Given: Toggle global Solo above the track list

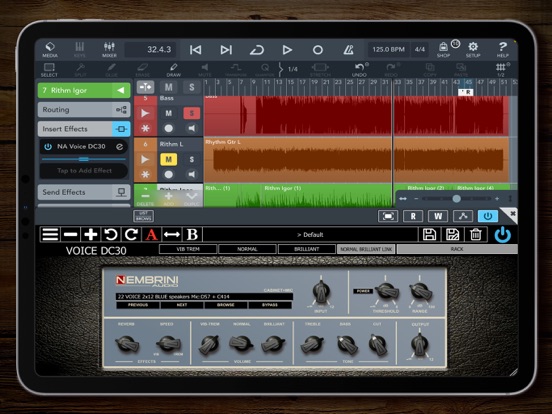Looking at the screenshot, I should point(192,87).
